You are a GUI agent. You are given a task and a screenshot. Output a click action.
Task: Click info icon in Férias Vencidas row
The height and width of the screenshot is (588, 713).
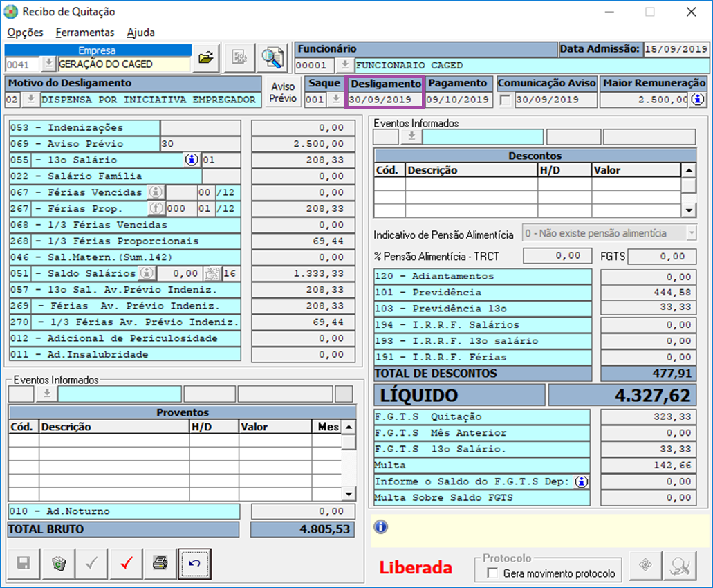(156, 192)
